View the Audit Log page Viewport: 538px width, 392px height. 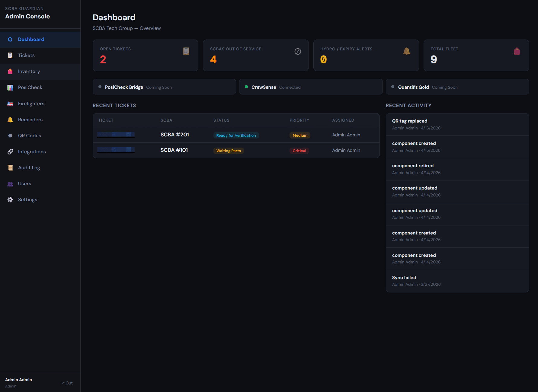pyautogui.click(x=40, y=168)
